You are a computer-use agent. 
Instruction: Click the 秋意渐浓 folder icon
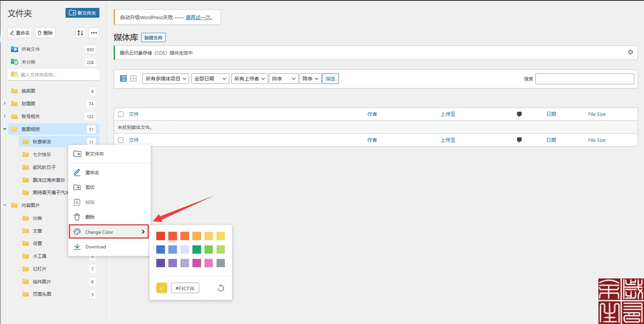click(x=26, y=142)
